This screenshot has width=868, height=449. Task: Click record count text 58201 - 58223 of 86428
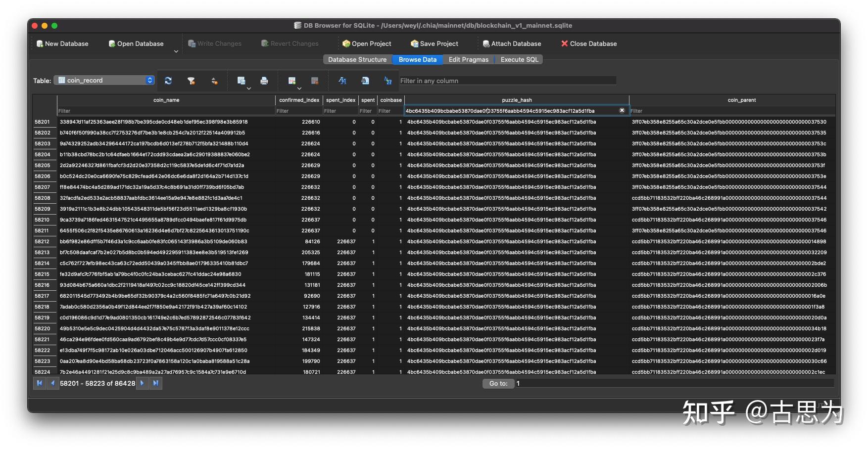click(x=97, y=383)
